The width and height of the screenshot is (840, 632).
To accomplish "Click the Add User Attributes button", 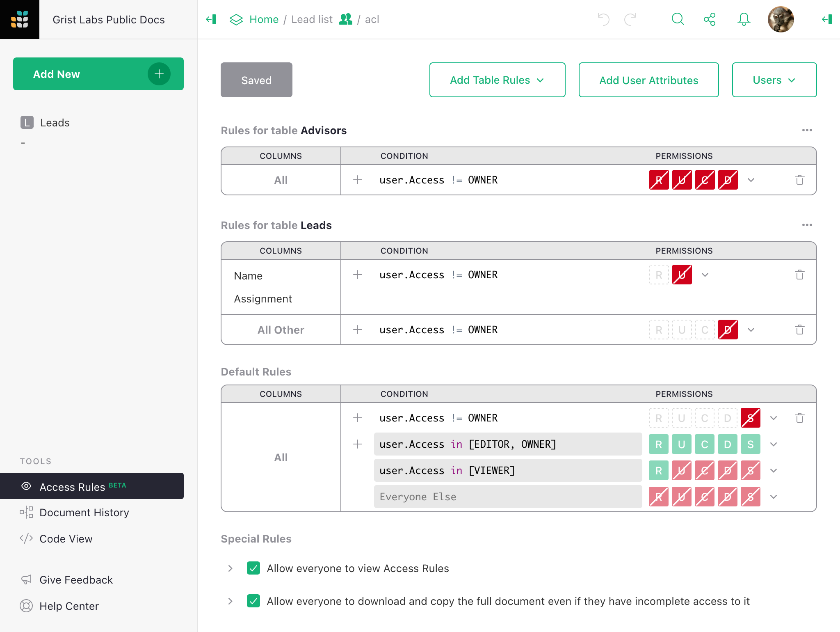I will 648,80.
